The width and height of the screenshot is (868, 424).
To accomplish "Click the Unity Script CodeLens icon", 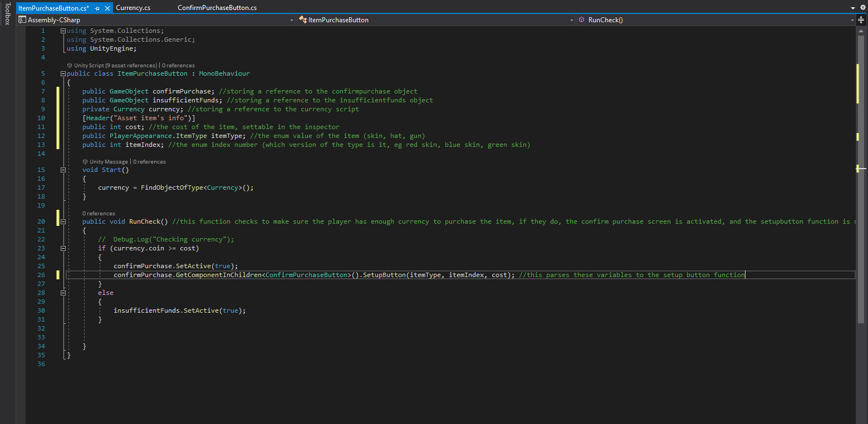I will [x=70, y=66].
